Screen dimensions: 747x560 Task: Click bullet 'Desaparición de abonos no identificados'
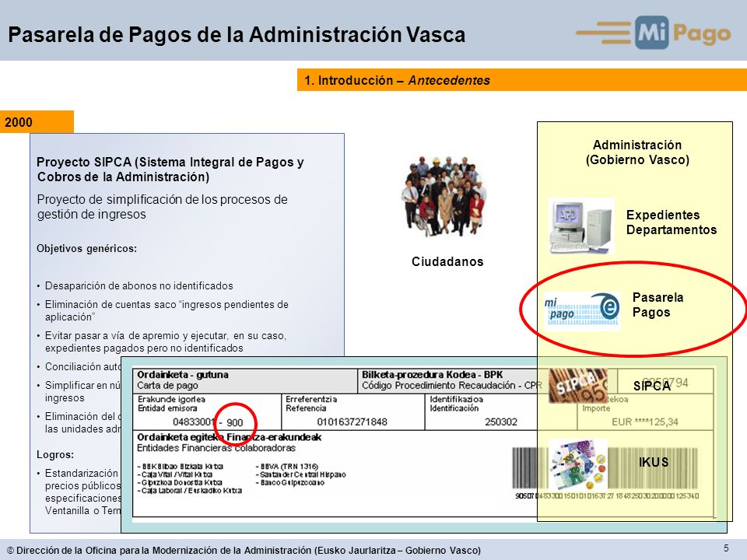tap(139, 285)
